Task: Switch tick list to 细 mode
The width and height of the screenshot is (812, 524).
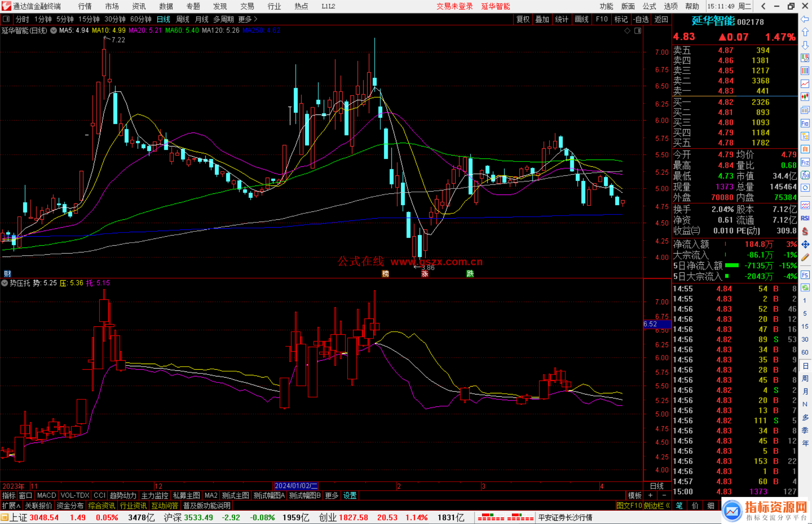Action: coord(710,506)
